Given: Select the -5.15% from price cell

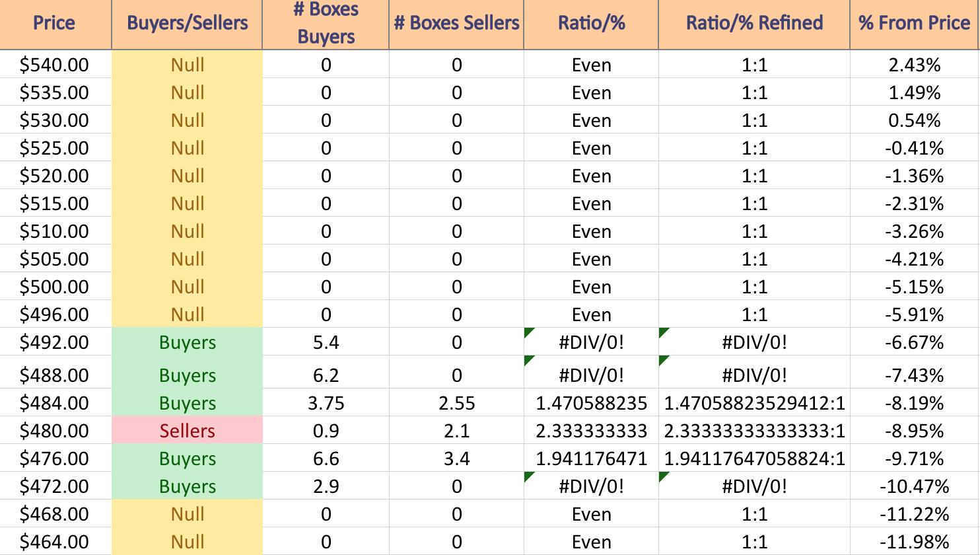Looking at the screenshot, I should (914, 286).
